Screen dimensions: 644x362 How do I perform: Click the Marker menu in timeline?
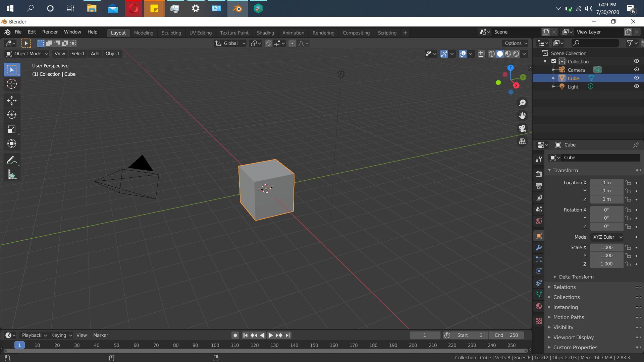(x=101, y=335)
